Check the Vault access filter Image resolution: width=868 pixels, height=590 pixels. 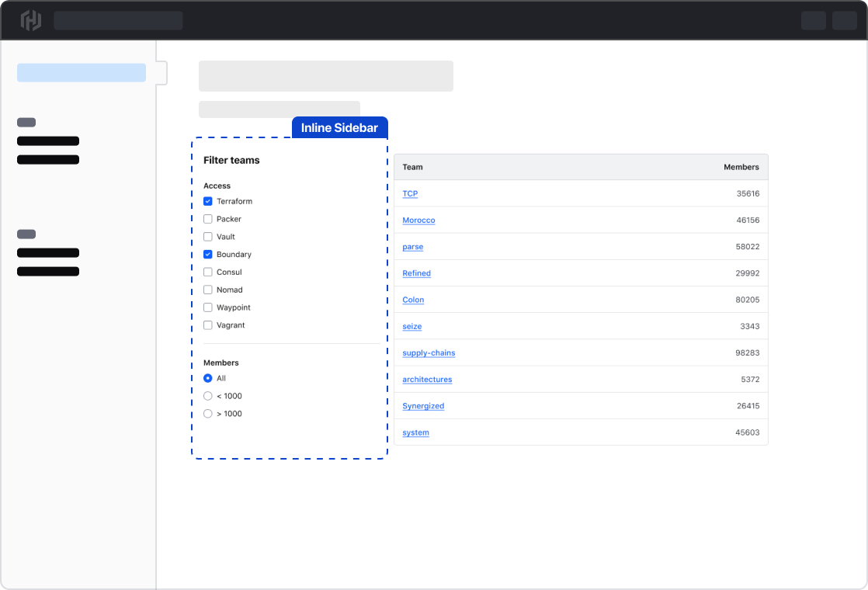[208, 237]
